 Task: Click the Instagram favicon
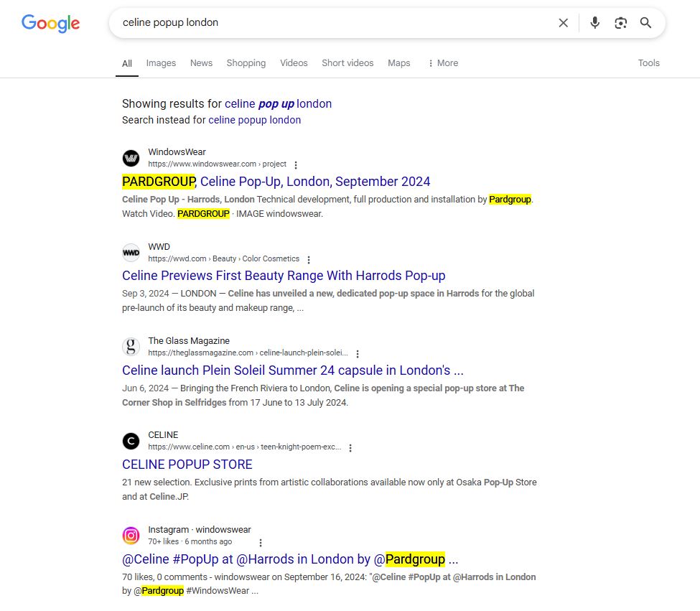pos(131,536)
